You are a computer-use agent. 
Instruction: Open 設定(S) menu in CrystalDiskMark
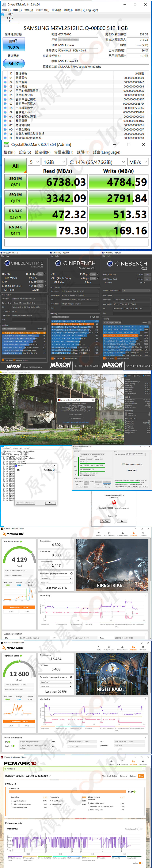point(25,152)
